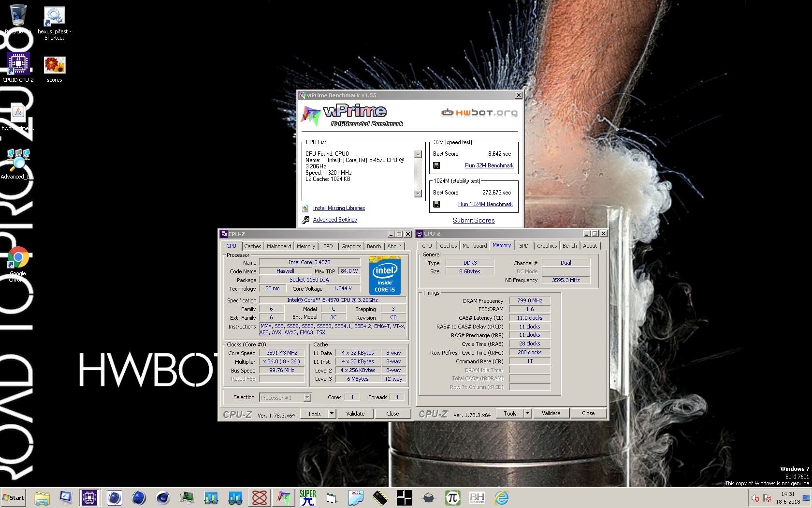This screenshot has width=812, height=508.
Task: Open Install Missing Libraries link
Action: [x=339, y=208]
